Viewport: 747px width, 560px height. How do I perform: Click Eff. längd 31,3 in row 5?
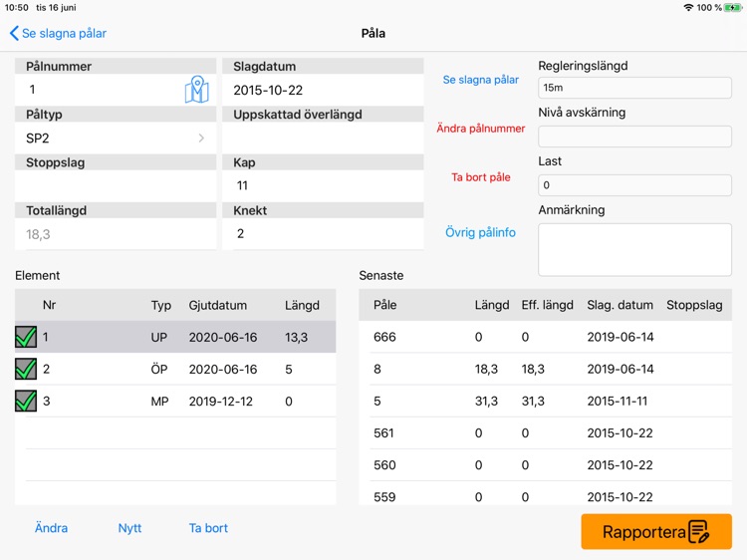tap(533, 401)
